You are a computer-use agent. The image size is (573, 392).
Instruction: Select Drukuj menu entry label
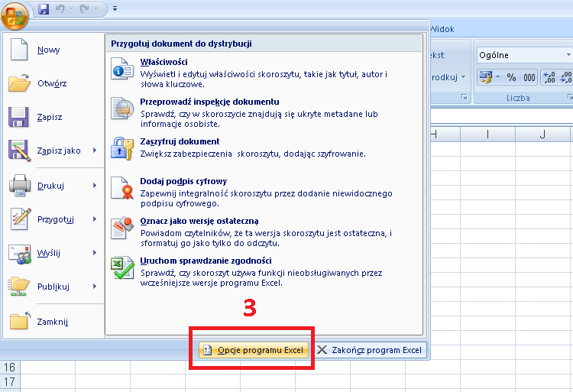50,186
